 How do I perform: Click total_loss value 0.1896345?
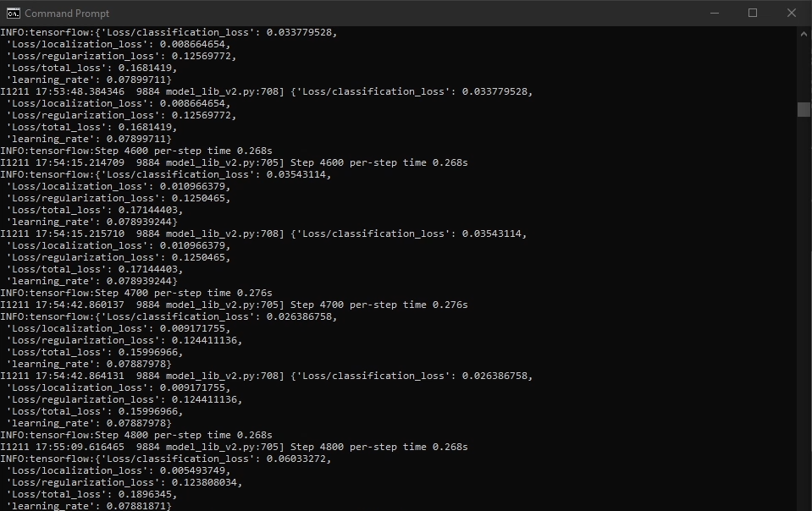click(x=145, y=494)
